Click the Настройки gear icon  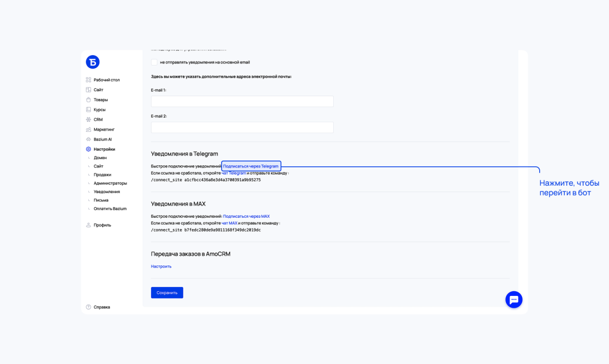pos(89,149)
